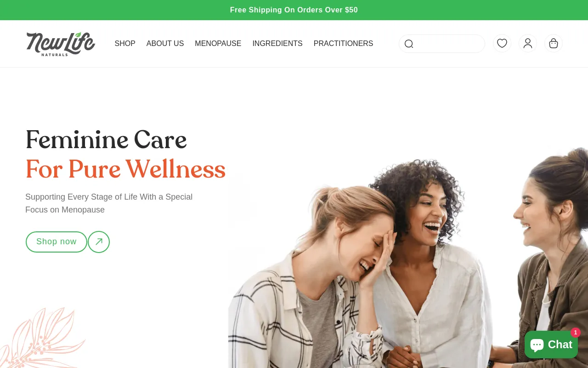The image size is (588, 368).
Task: Open the wishlist heart icon
Action: 502,43
